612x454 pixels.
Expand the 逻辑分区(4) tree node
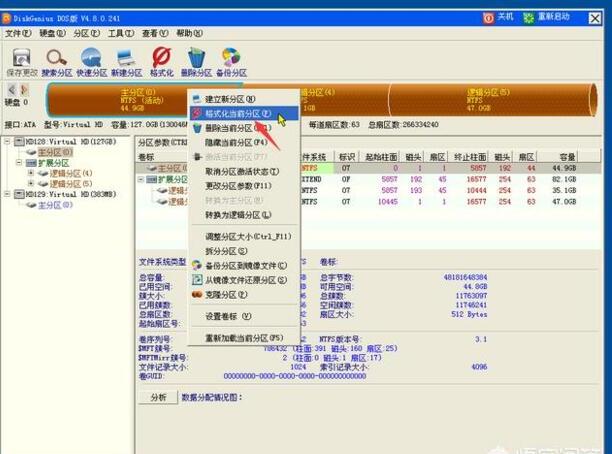(30, 173)
